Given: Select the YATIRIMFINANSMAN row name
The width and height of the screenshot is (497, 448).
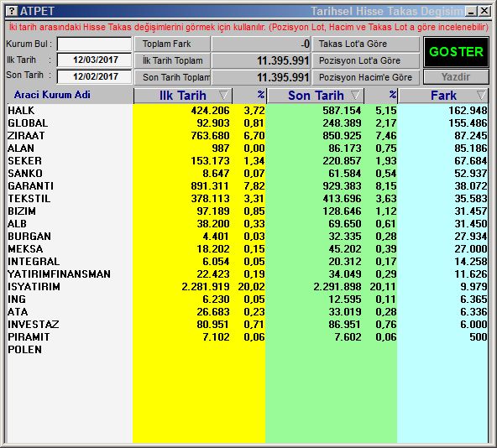Looking at the screenshot, I should 59,274.
